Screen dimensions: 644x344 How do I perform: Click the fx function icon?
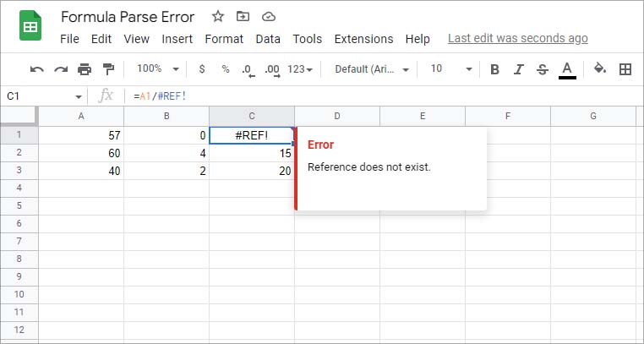[x=106, y=96]
